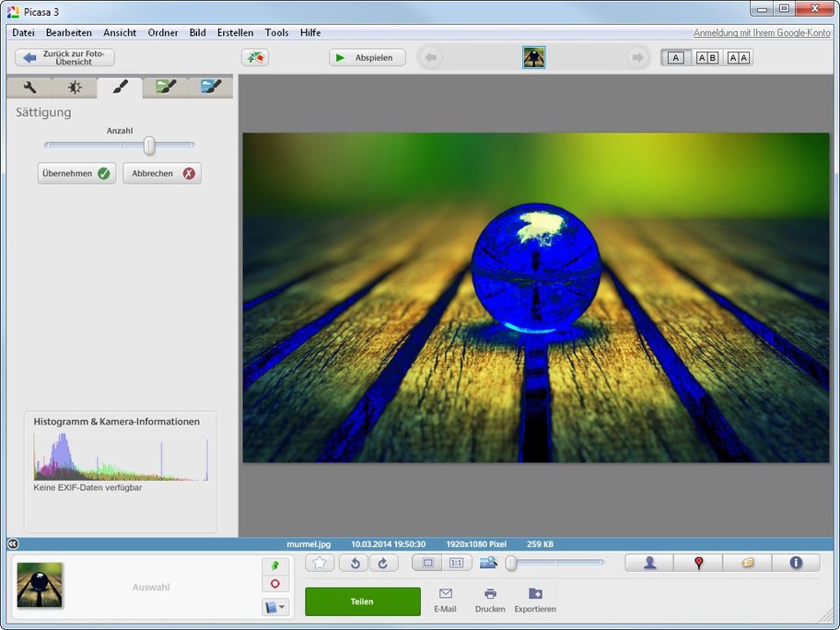Image resolution: width=840 pixels, height=630 pixels.
Task: Select the thumbnail in top filmstrip
Action: point(533,57)
